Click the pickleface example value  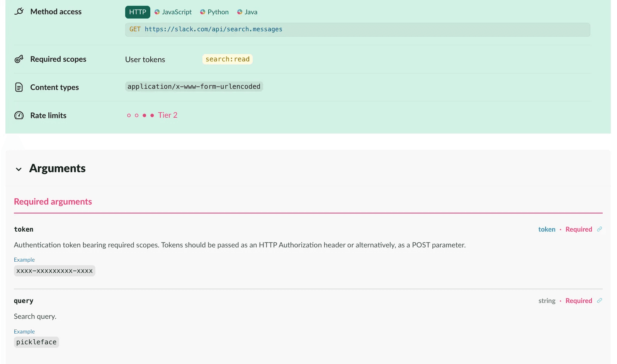(x=36, y=342)
